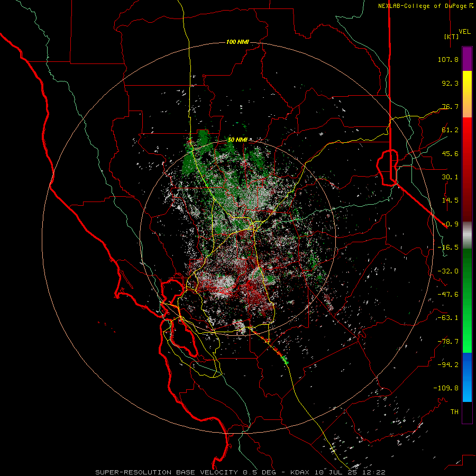
Task: Click the 50 NMI range ring label
Action: [237, 140]
